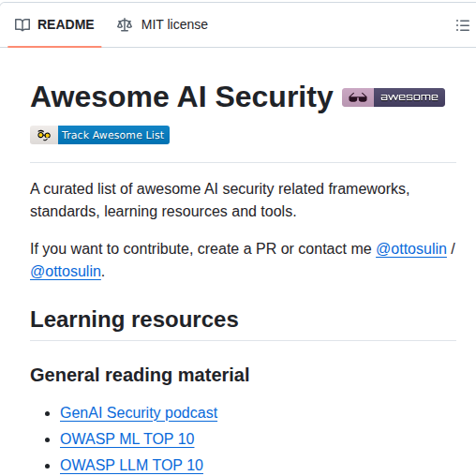The height and width of the screenshot is (476, 476).
Task: Open the README outline list icon
Action: [462, 25]
